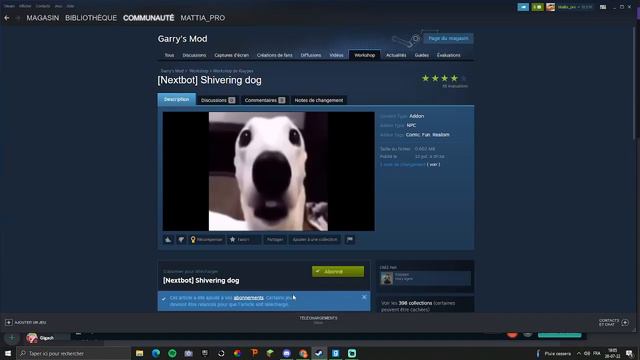The image size is (640, 360).
Task: Switch to the Actualités tab
Action: pyautogui.click(x=396, y=55)
